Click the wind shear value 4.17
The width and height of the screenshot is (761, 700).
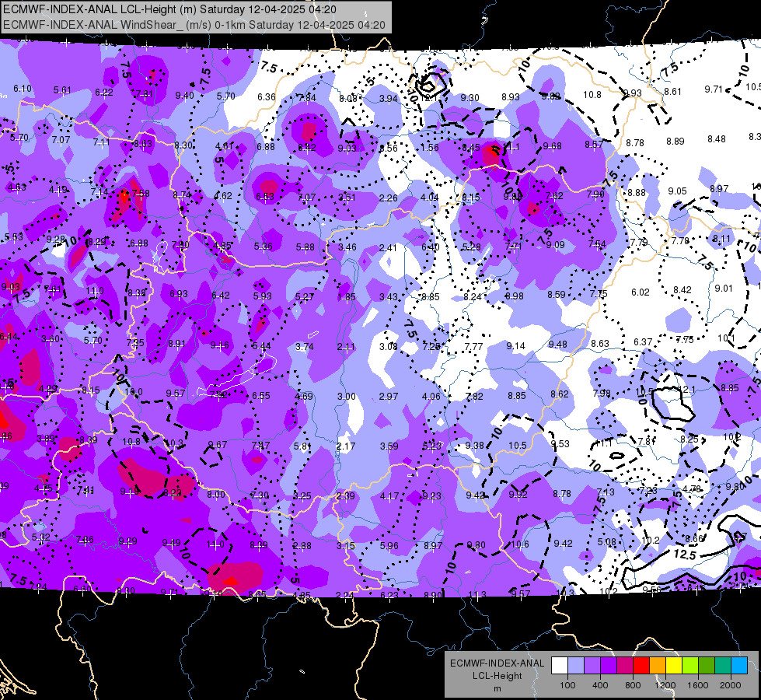[x=389, y=496]
